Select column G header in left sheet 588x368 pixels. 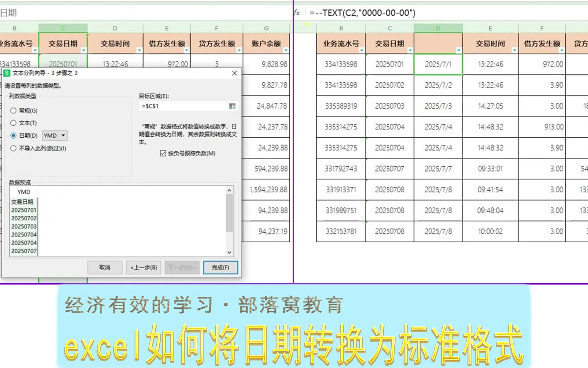[x=266, y=28]
